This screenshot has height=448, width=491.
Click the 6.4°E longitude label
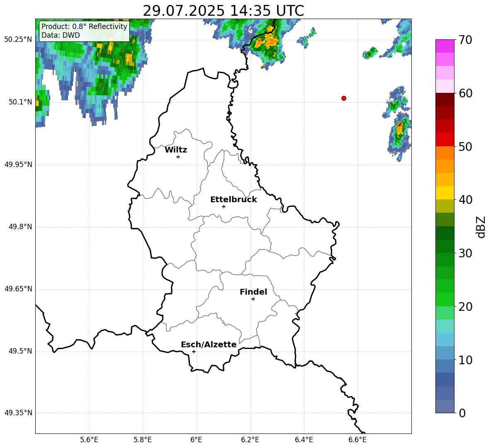304,440
